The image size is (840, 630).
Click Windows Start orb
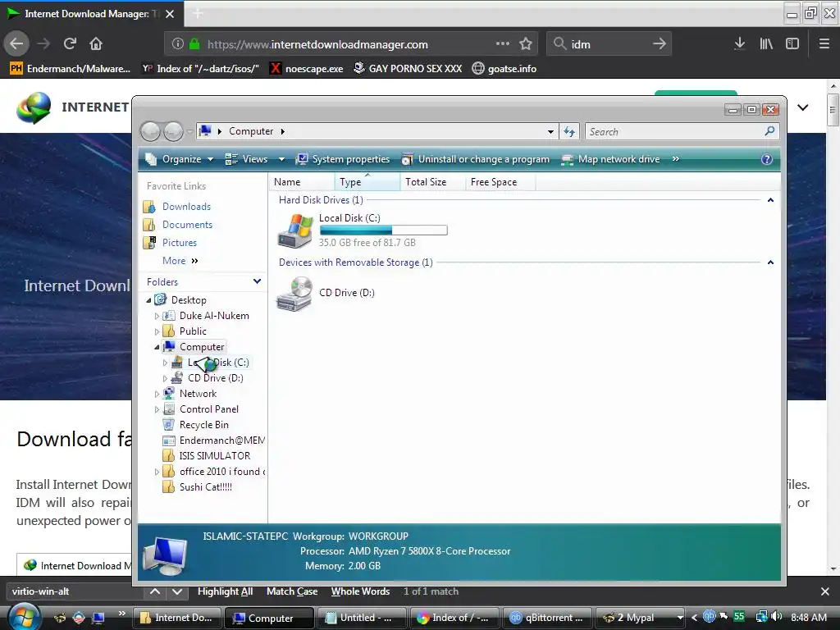coord(24,617)
